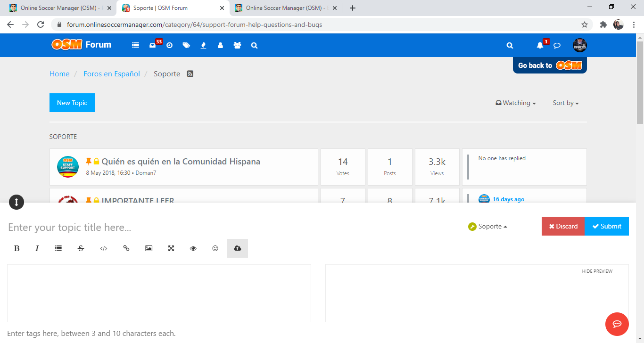
Task: Open notifications bell icon
Action: click(541, 45)
